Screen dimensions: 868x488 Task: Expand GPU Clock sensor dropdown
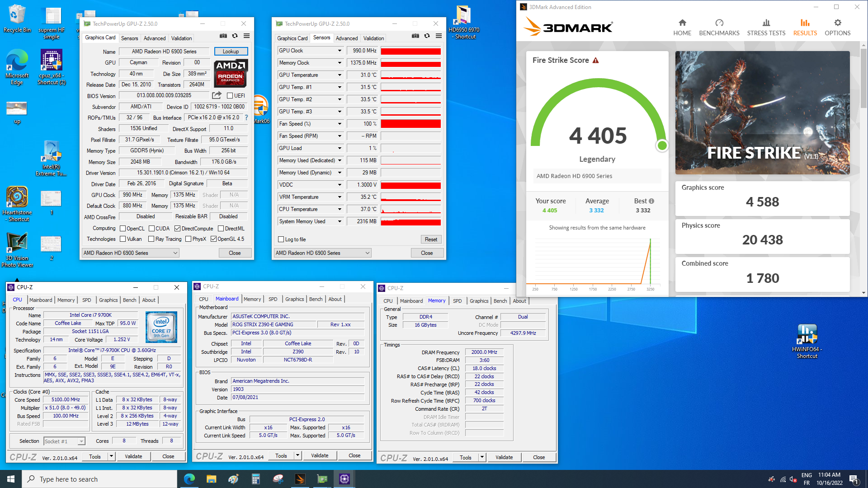[x=340, y=51]
